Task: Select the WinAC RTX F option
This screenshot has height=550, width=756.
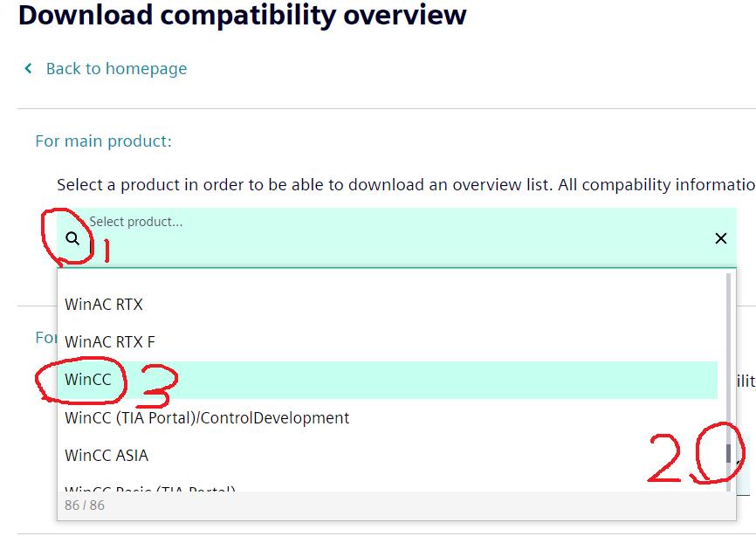Action: (110, 342)
